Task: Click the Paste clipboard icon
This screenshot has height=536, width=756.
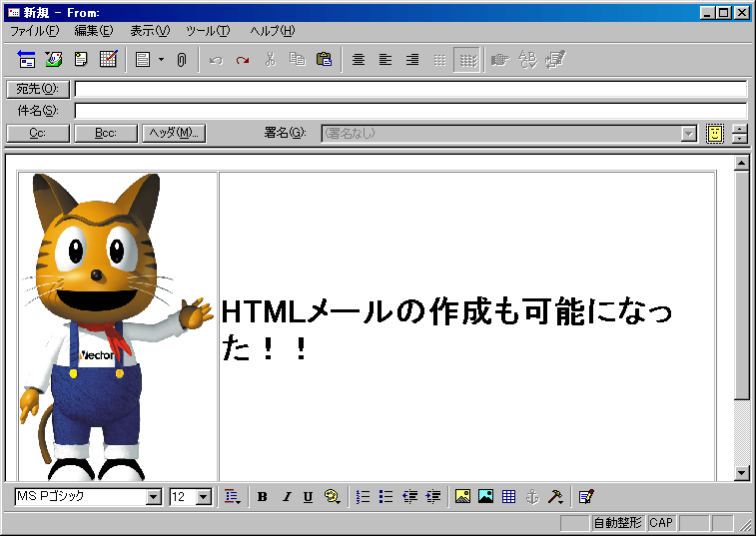Action: [324, 60]
